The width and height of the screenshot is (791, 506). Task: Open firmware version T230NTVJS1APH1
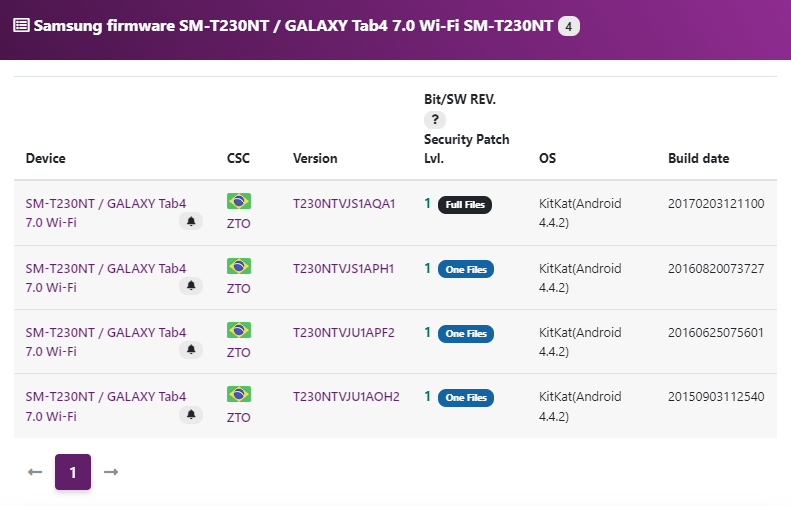(344, 268)
